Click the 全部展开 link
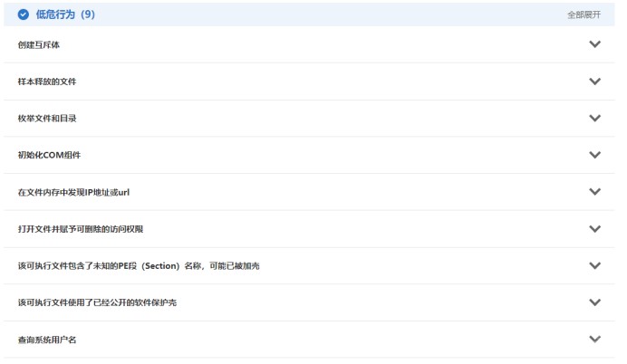 coord(584,14)
